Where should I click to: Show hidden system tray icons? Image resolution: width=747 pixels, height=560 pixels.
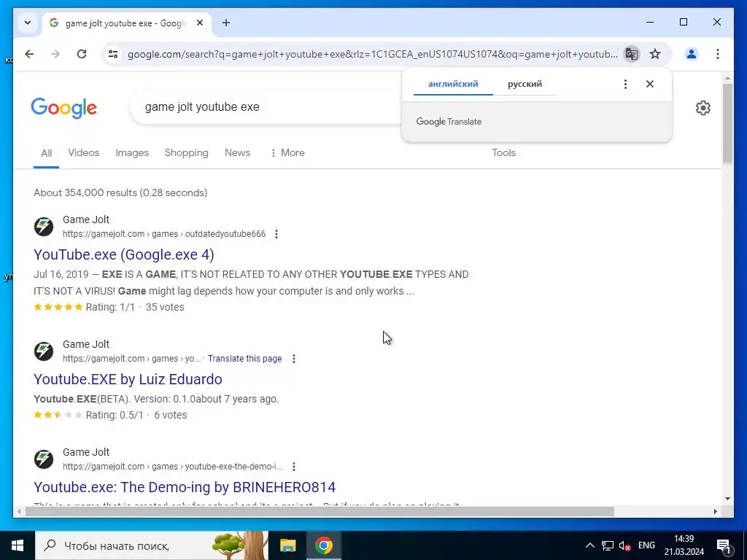point(589,545)
